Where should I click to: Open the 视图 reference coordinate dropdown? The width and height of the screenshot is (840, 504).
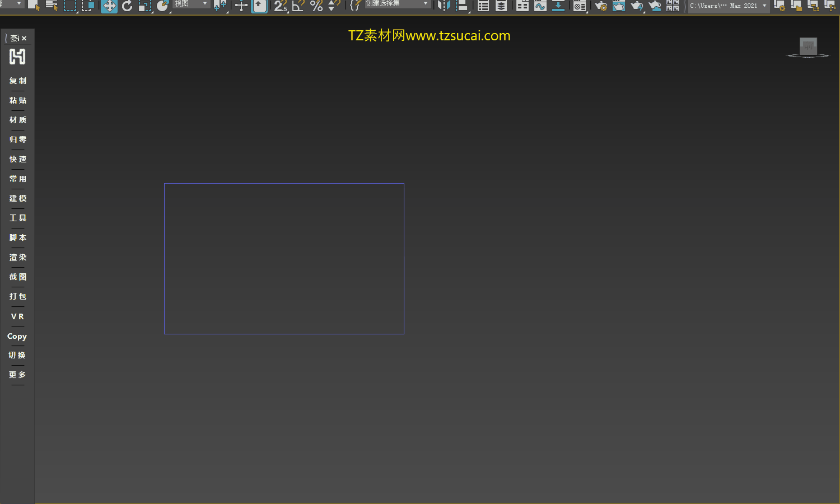[191, 4]
